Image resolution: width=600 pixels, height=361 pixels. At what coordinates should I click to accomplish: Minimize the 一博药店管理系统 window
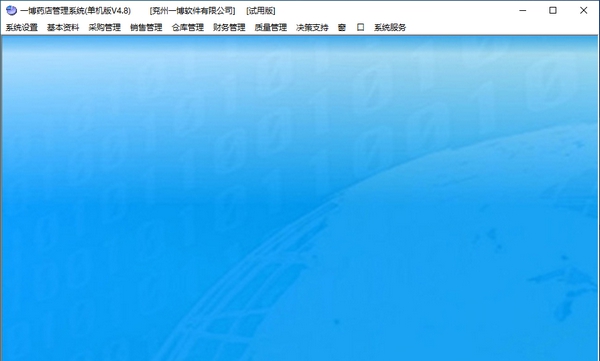523,10
